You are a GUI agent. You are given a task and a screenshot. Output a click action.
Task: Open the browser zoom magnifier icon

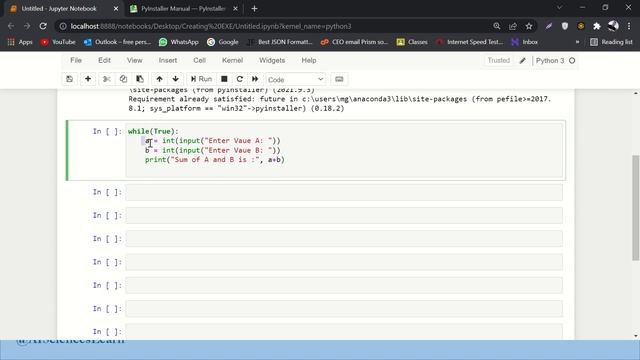pos(497,26)
